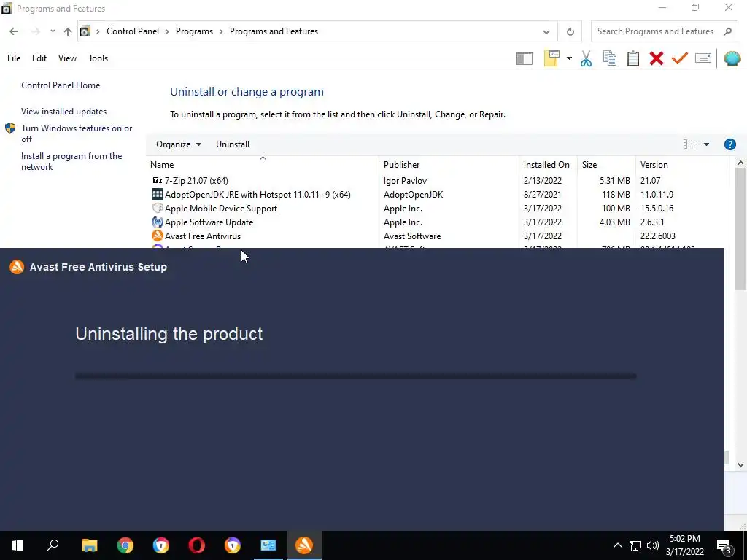
Task: Click the Igor Pavlov publisher cell
Action: pos(405,181)
